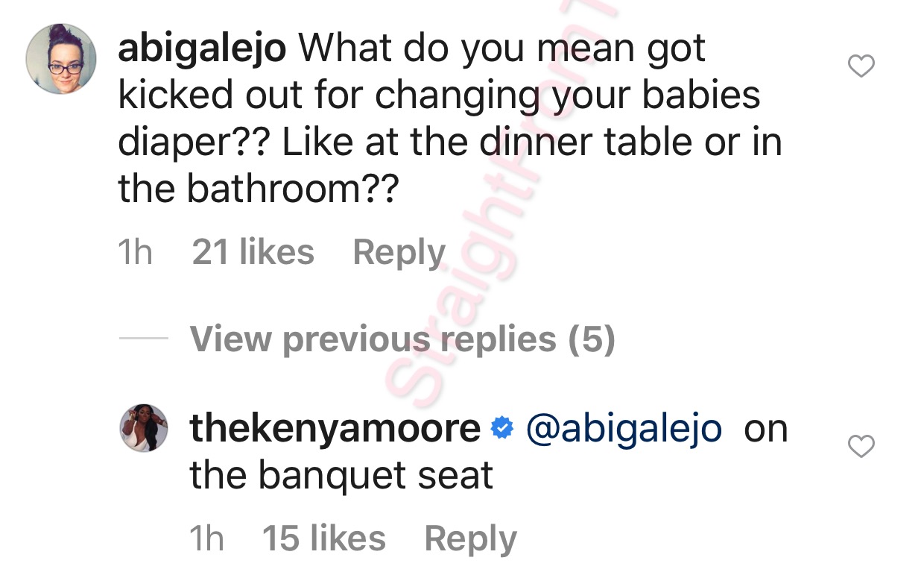Reply to abigalejo's comment
The image size is (924, 578).
(399, 252)
